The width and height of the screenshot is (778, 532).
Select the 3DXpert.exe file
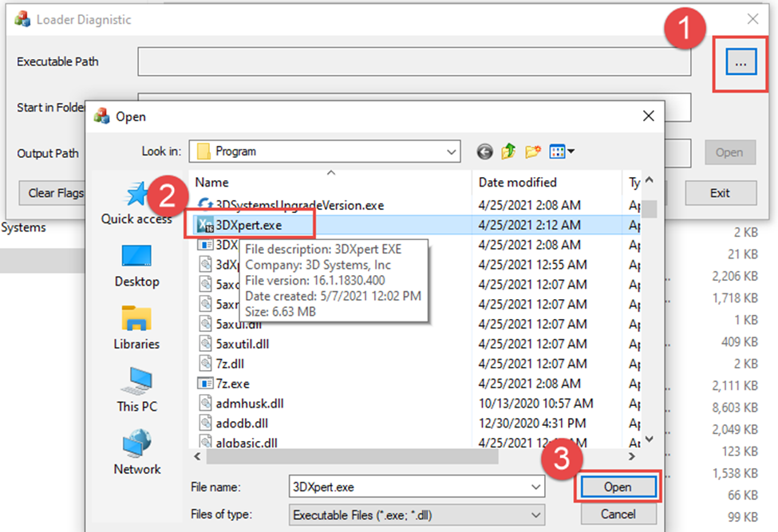point(249,225)
